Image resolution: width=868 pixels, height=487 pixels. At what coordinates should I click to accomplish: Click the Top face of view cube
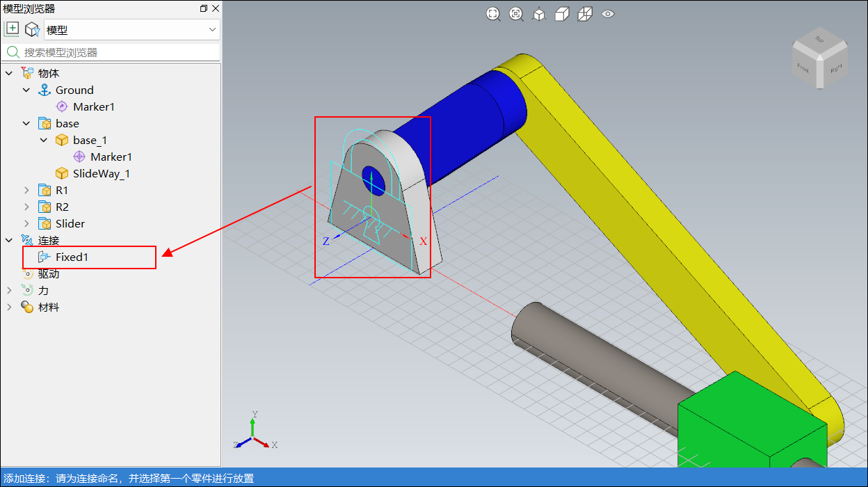[819, 39]
